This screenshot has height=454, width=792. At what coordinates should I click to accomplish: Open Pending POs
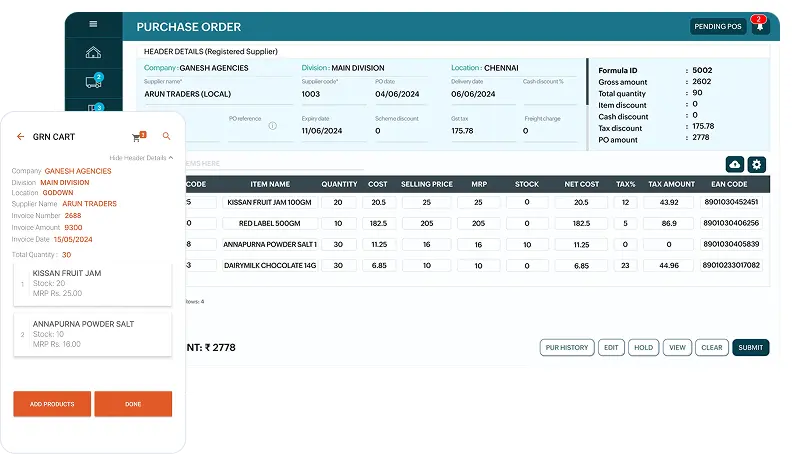[718, 26]
